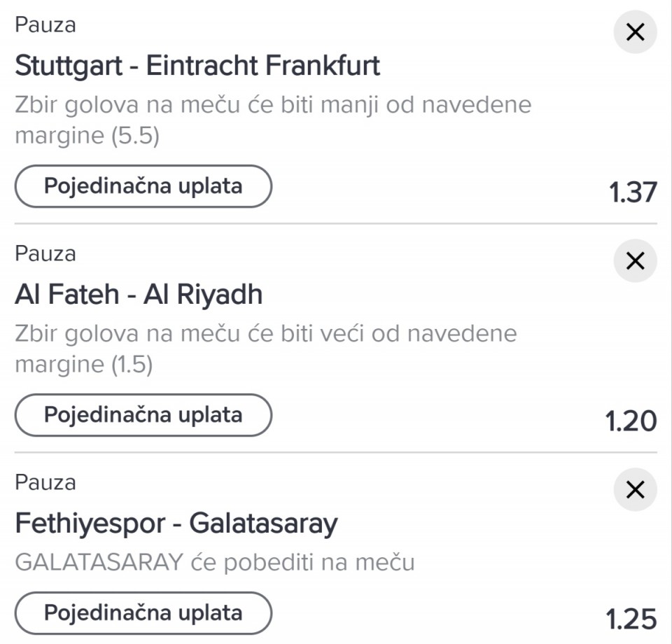
Task: Click the Pauza label above Fethiyespor match
Action: pyautogui.click(x=45, y=482)
